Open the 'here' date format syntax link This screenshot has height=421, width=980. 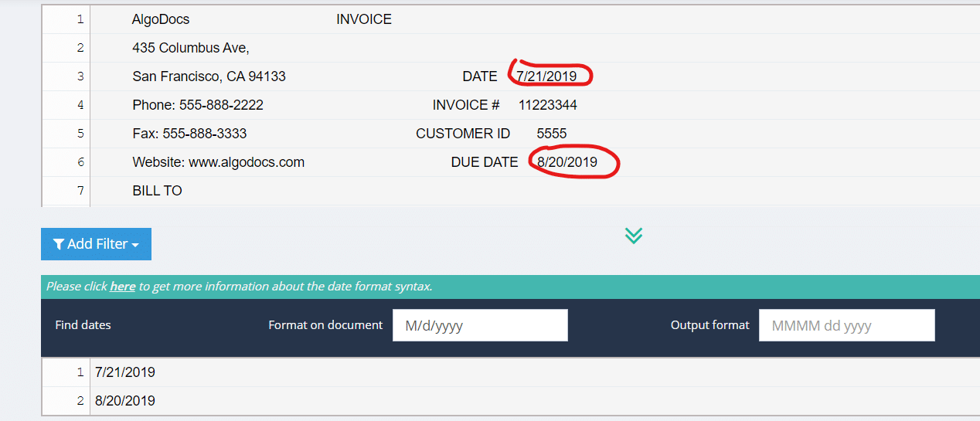click(122, 287)
